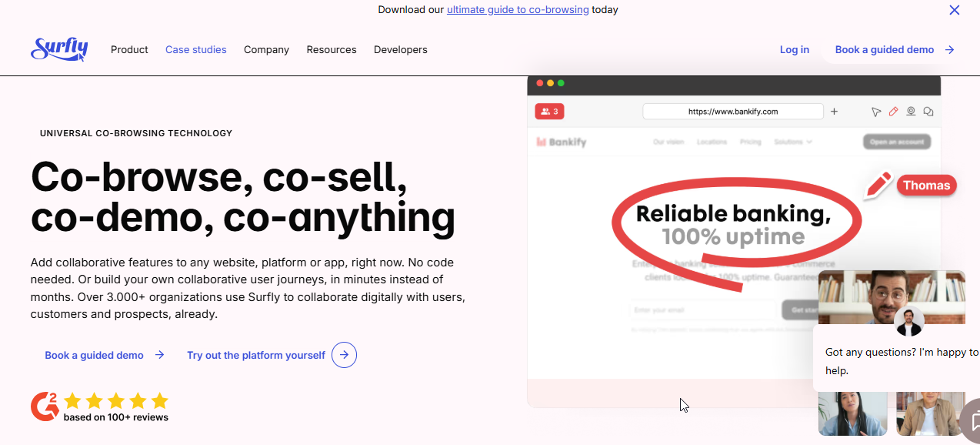This screenshot has height=445, width=980.
Task: Select the cursor pointer tool in the demo toolbar
Action: pos(876,111)
